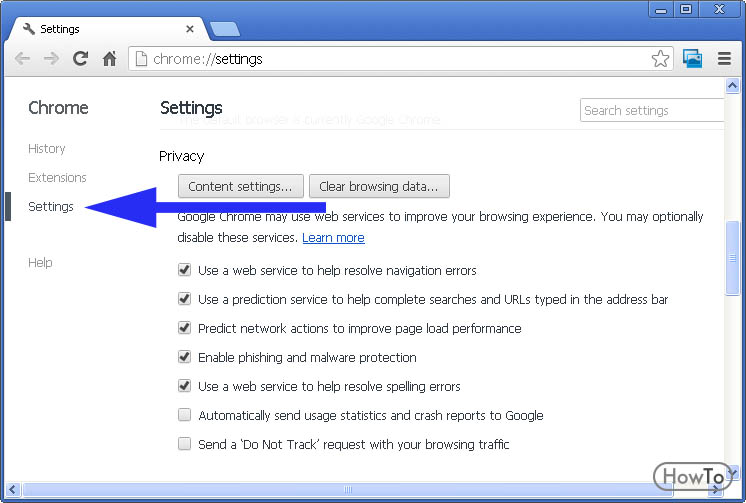Maximize the Chrome window

[686, 10]
